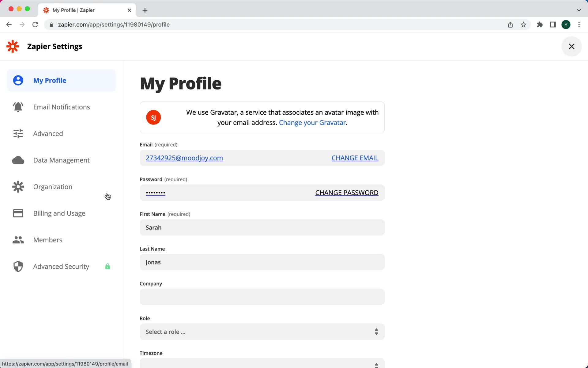The width and height of the screenshot is (588, 368).
Task: Open Advanced Security settings
Action: [61, 266]
